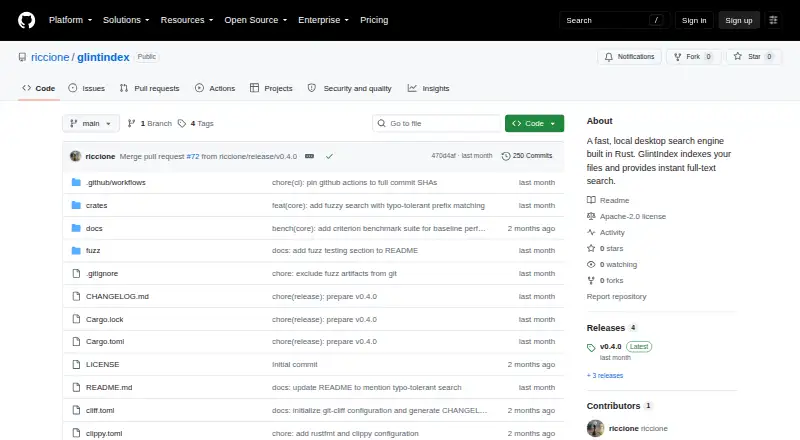Select the Code tab
This screenshot has height=440, width=800.
[x=39, y=88]
